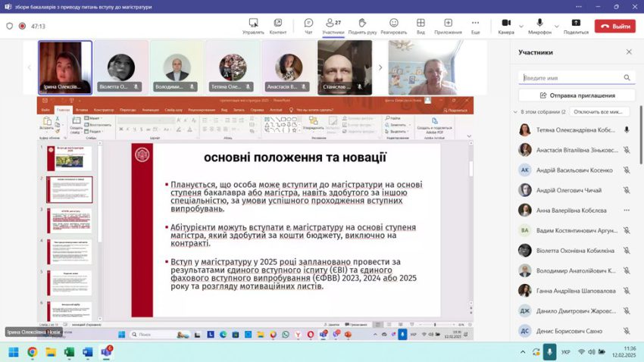The height and width of the screenshot is (362, 644).
Task: Toggle the microphone mute button
Action: [539, 23]
